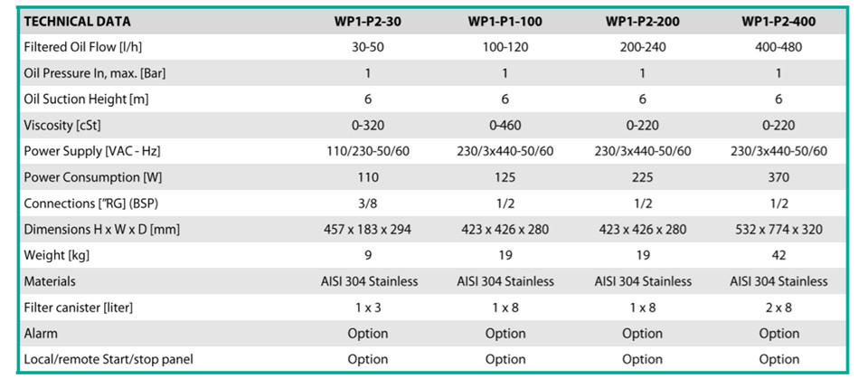The image size is (868, 379).
Task: Click the Local/remote Start/stop panel label
Action: pos(108,359)
